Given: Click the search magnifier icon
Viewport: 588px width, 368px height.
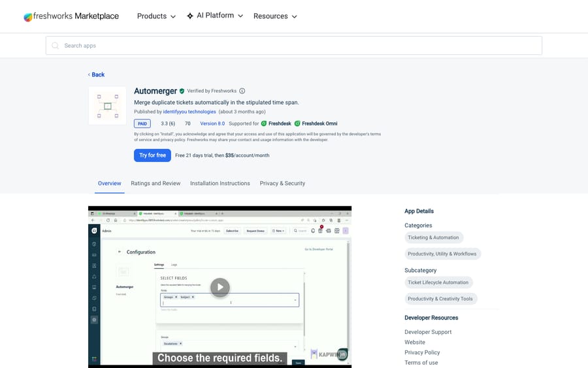Looking at the screenshot, I should pos(55,45).
